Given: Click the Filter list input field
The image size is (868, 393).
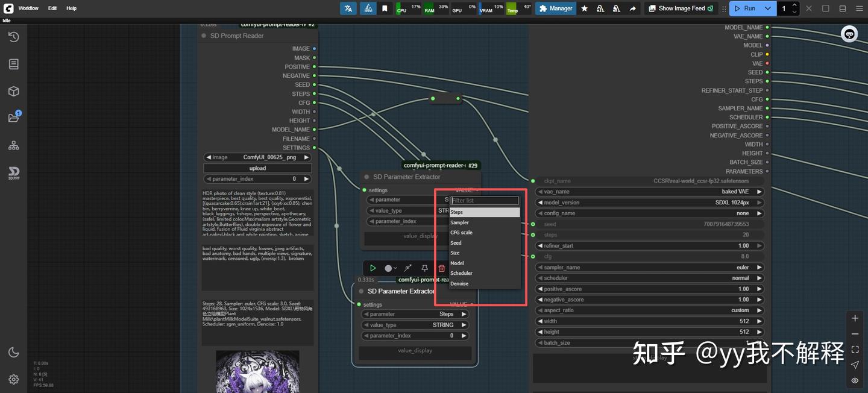Looking at the screenshot, I should pos(484,201).
